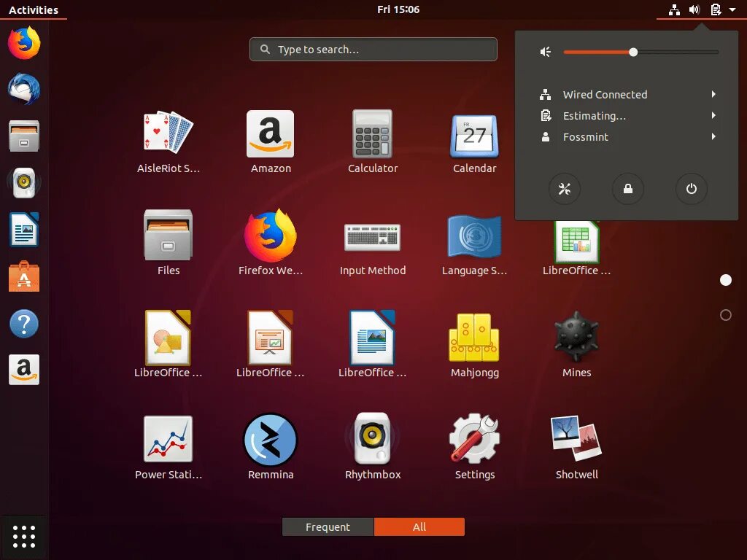Switch to the All apps tab
The height and width of the screenshot is (560, 747).
[x=419, y=526]
